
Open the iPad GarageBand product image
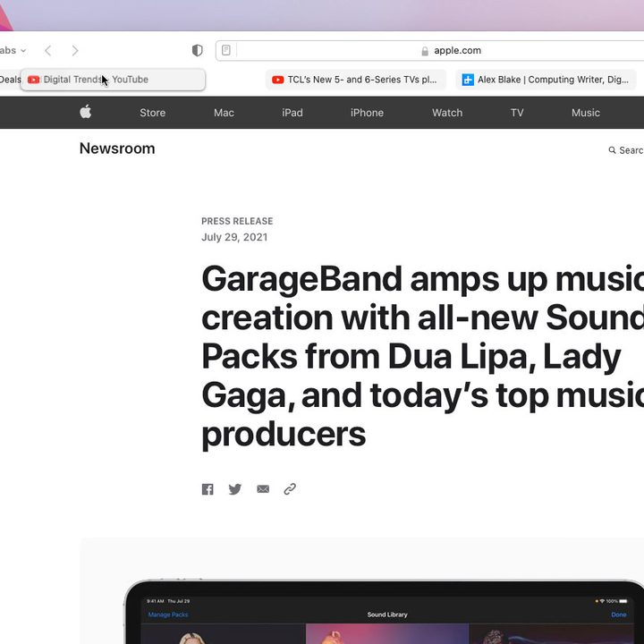384,612
